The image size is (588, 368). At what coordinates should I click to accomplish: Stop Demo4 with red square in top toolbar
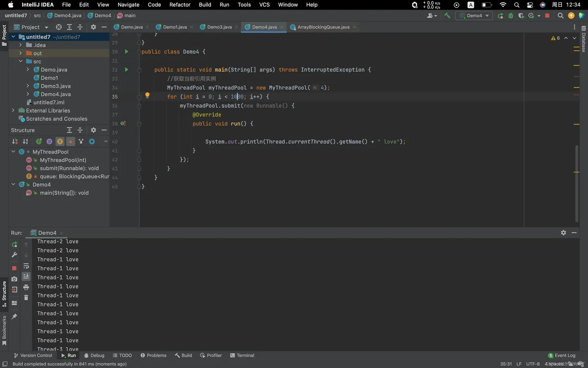point(547,16)
